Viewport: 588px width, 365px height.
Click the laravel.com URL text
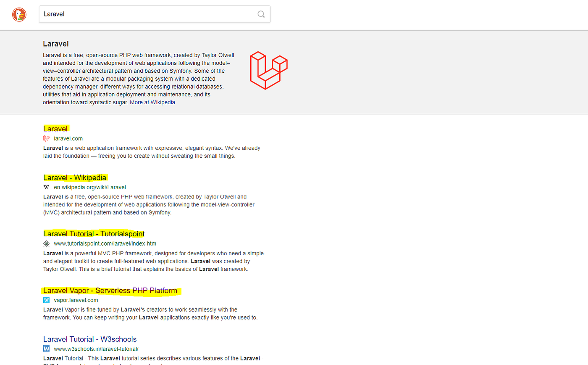pyautogui.click(x=68, y=138)
